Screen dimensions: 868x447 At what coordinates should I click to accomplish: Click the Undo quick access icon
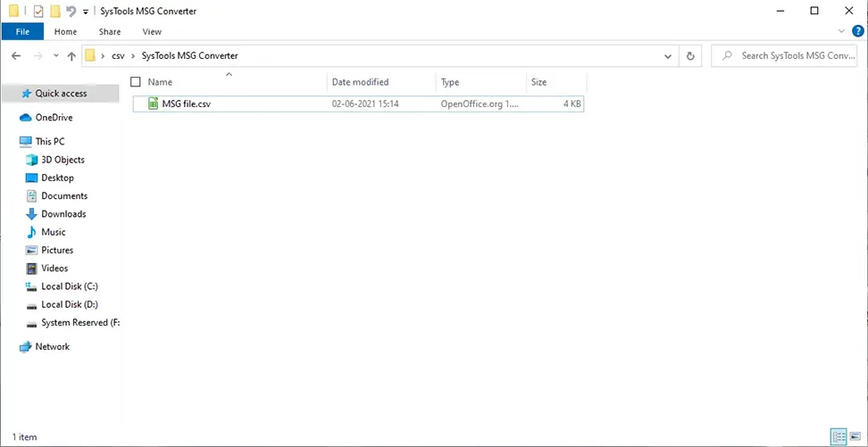71,11
